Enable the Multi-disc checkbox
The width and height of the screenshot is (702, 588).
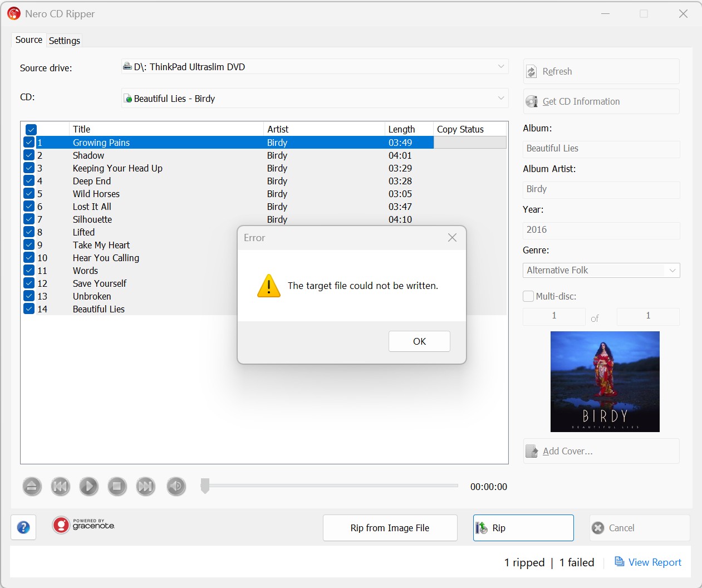click(x=528, y=296)
